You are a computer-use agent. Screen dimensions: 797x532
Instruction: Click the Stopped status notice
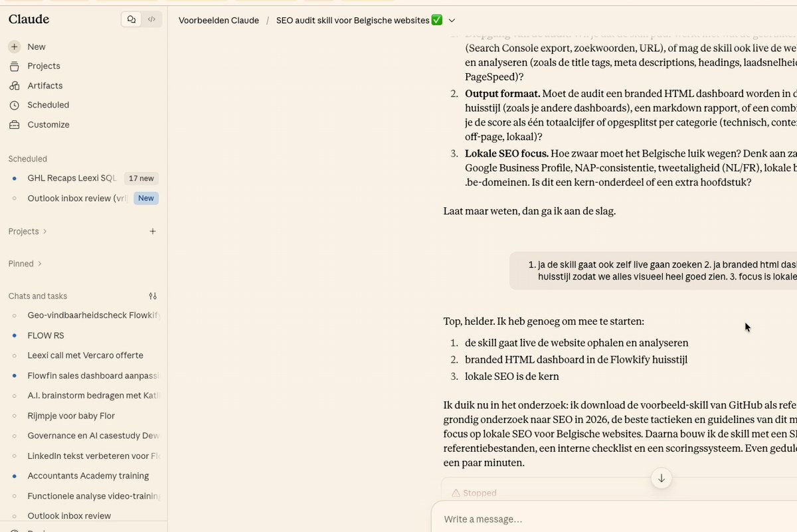[474, 493]
